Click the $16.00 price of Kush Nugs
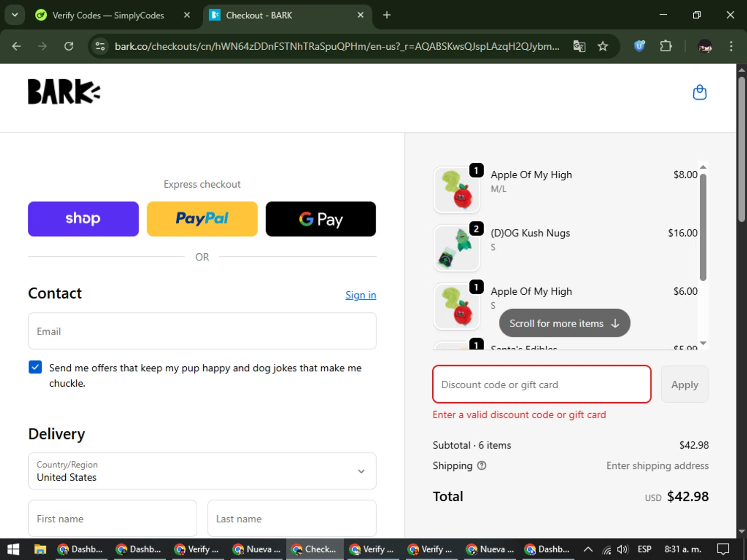 (x=683, y=233)
